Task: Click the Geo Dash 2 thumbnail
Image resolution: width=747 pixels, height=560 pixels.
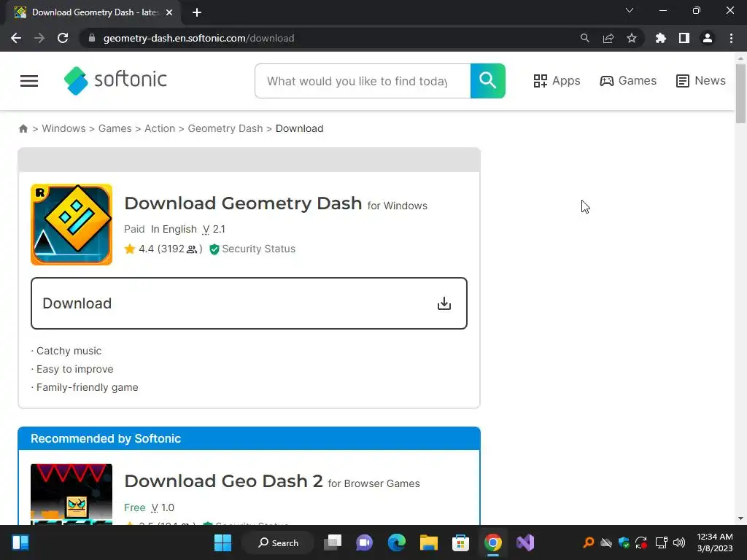Action: (71, 494)
